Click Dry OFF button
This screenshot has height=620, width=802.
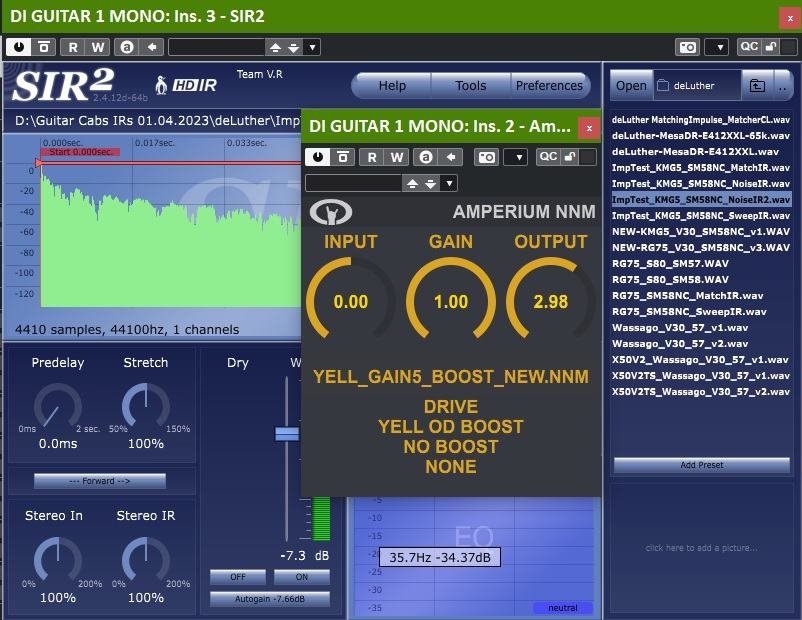(x=238, y=577)
